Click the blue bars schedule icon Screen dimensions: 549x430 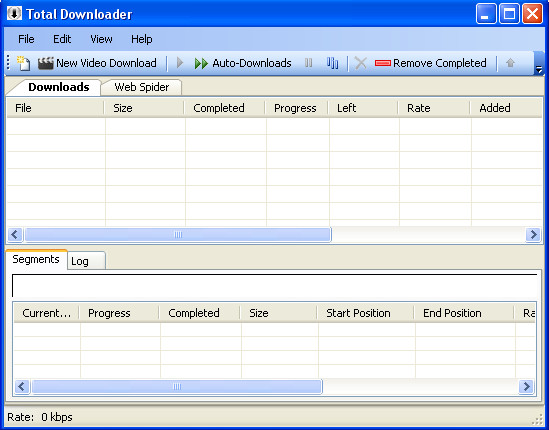[332, 63]
